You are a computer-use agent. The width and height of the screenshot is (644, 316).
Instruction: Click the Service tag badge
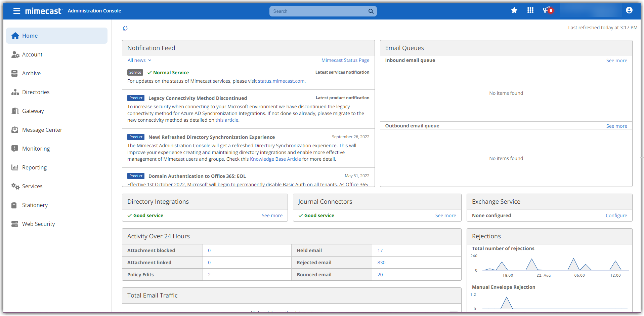[135, 72]
